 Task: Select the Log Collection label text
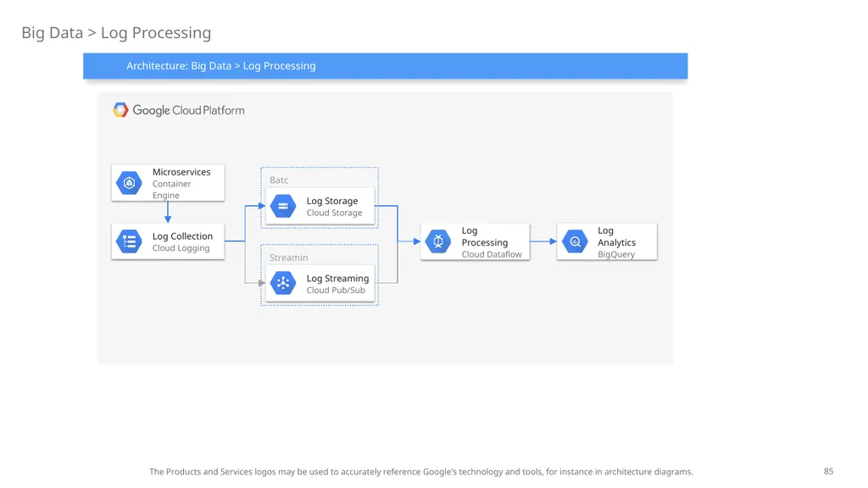(183, 236)
